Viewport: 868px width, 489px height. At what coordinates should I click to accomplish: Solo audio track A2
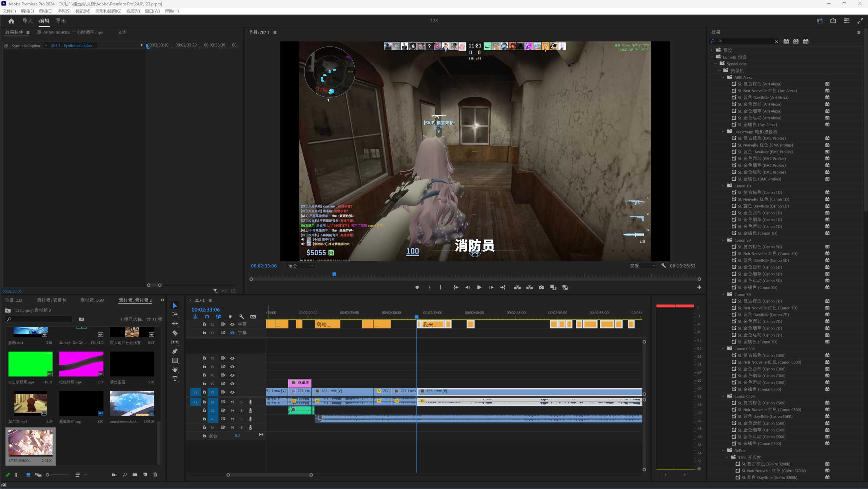(241, 411)
